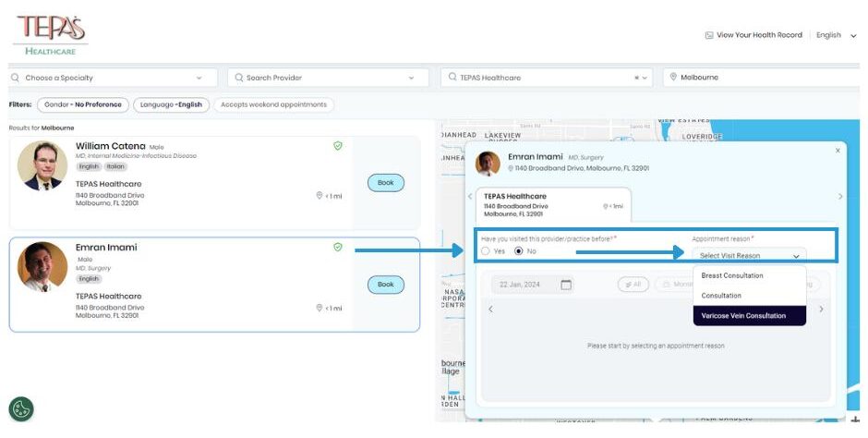
Task: Click the Melbourne location field
Action: point(761,78)
